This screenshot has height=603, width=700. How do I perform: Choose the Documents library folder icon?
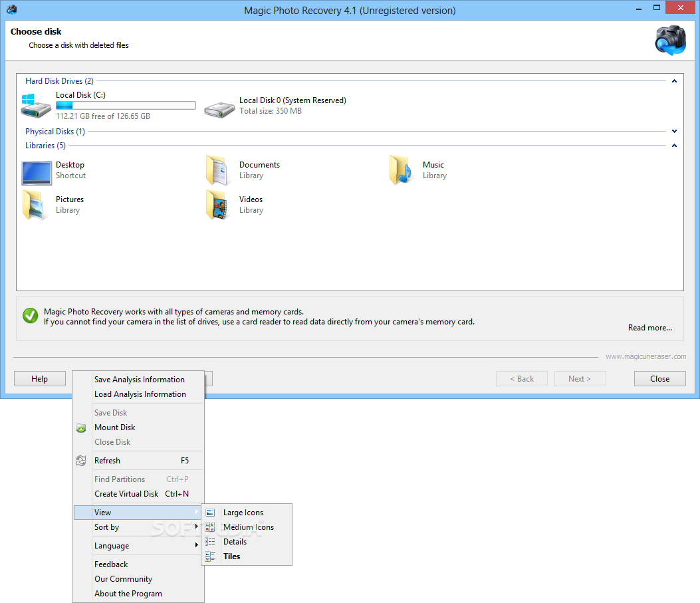coord(218,170)
